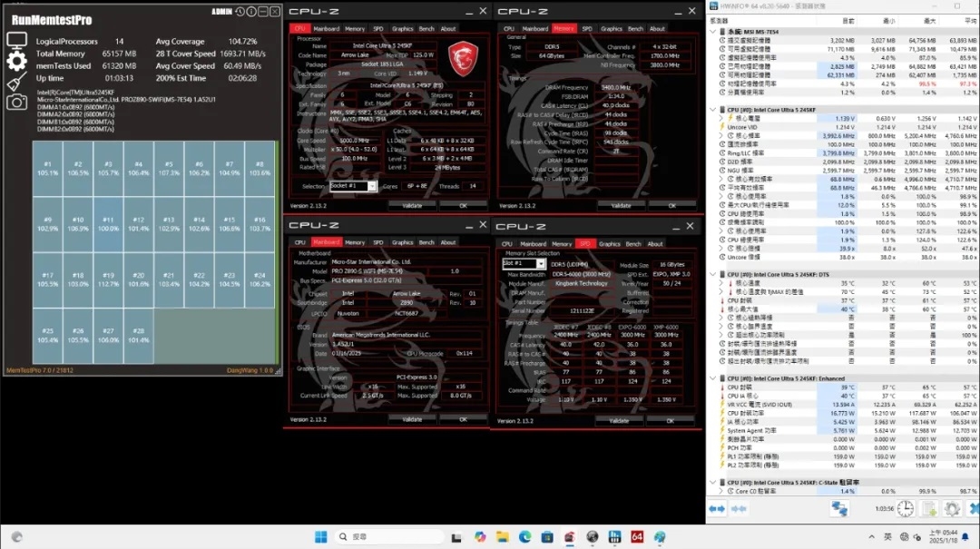The width and height of the screenshot is (980, 549).
Task: Click the broom cleanup icon in RunMemtestPro
Action: point(16,82)
